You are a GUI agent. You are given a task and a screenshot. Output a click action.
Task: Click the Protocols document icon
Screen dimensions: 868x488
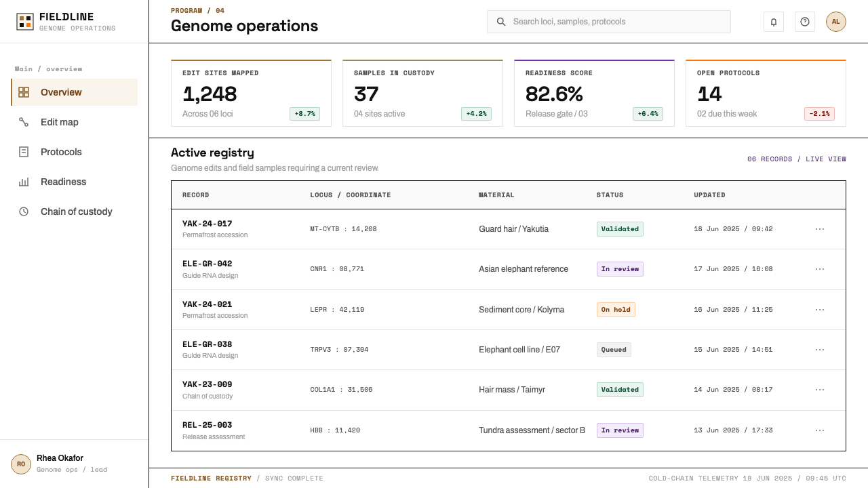(24, 152)
